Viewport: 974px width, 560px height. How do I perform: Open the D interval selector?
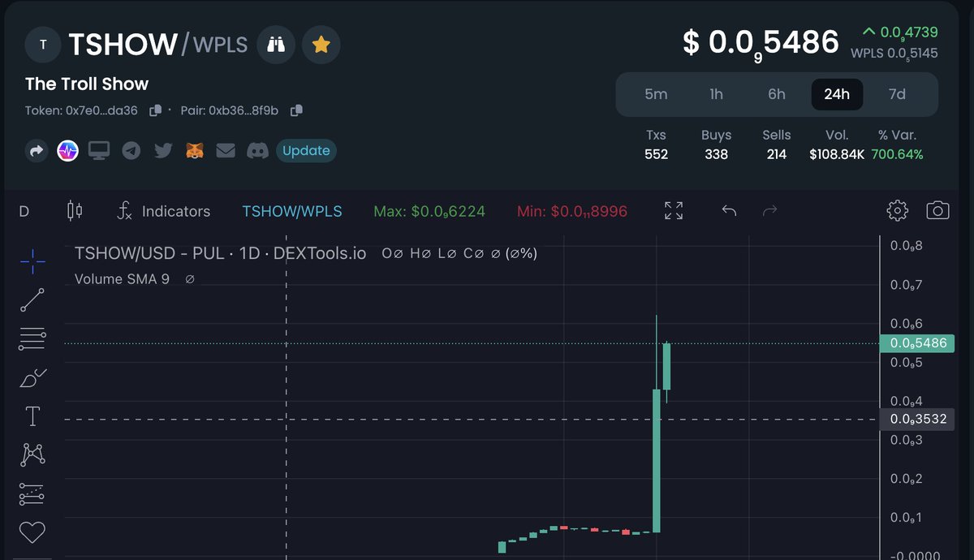24,212
